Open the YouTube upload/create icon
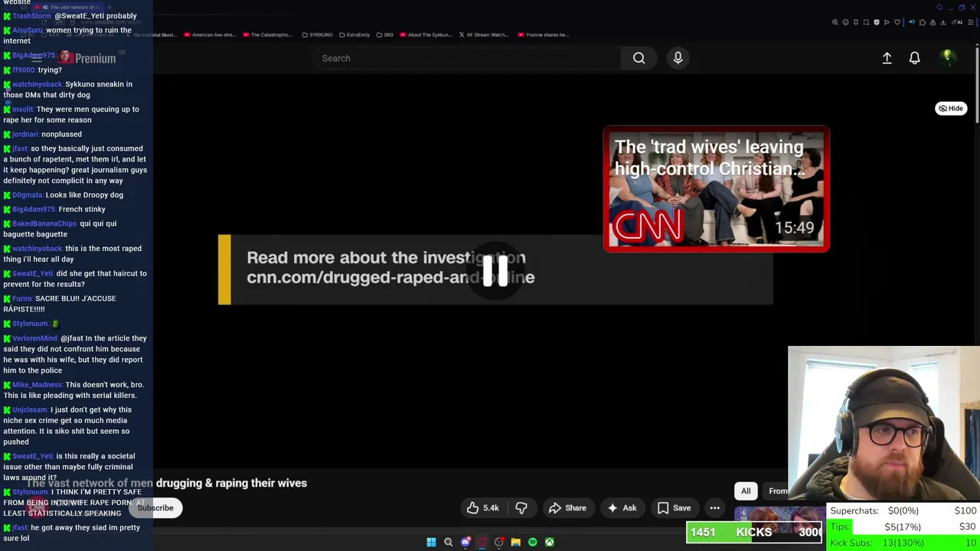980x551 pixels. tap(887, 58)
